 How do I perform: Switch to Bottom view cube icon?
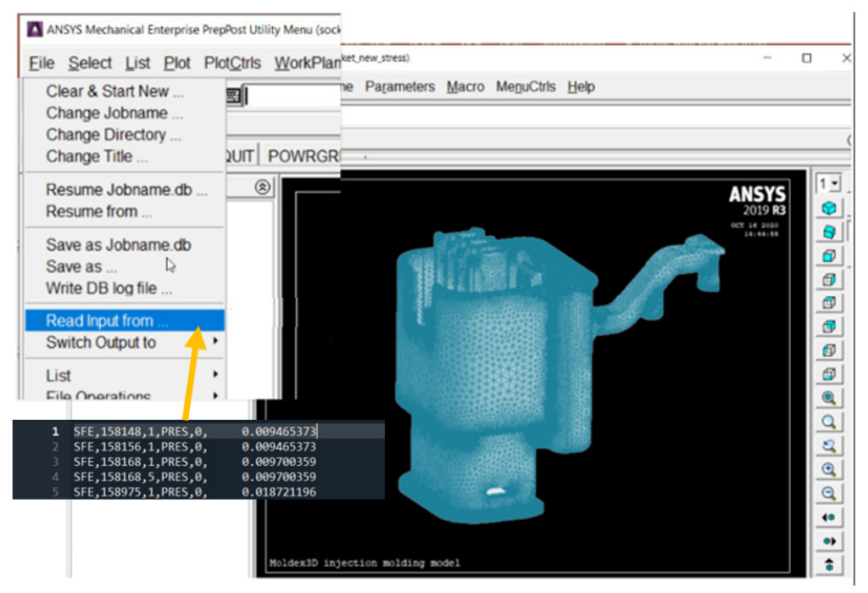point(829,374)
